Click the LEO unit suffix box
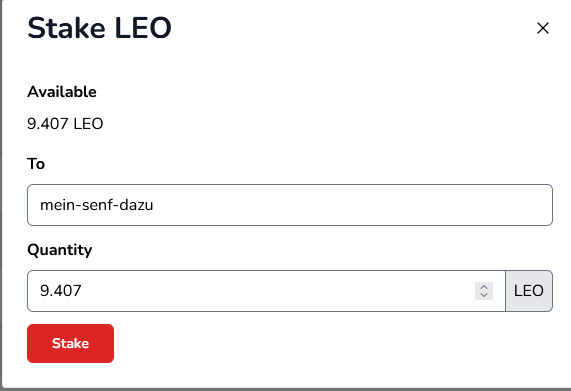This screenshot has width=571, height=391. click(529, 291)
